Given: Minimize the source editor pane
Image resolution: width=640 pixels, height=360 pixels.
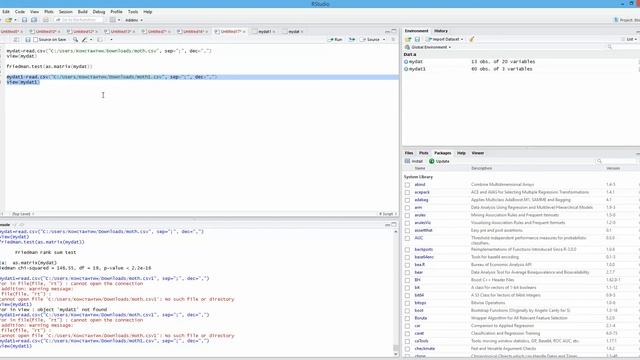Looking at the screenshot, I should [x=387, y=31].
